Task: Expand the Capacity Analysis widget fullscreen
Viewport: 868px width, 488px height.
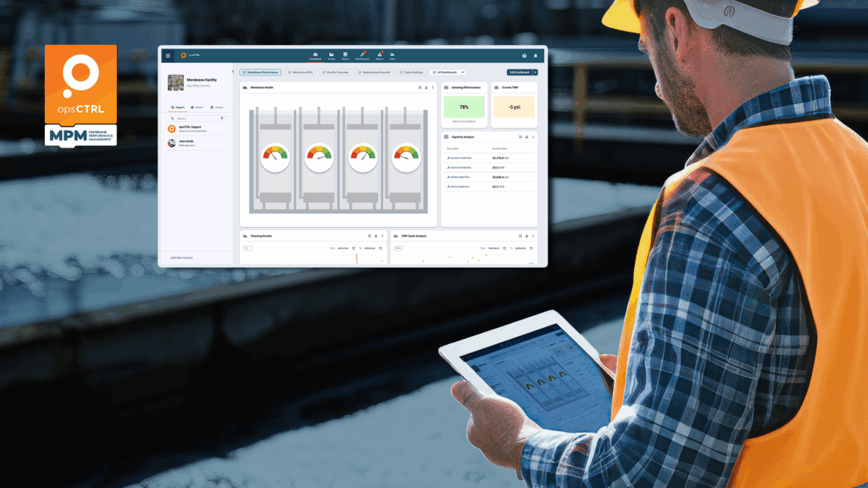Action: (519, 136)
